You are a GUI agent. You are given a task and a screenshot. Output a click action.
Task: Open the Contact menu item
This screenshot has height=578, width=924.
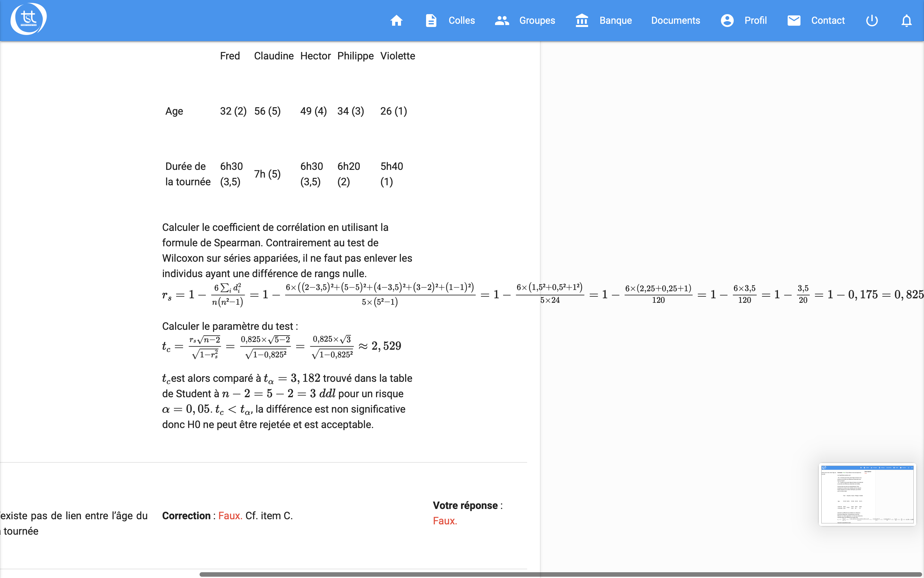coord(828,20)
